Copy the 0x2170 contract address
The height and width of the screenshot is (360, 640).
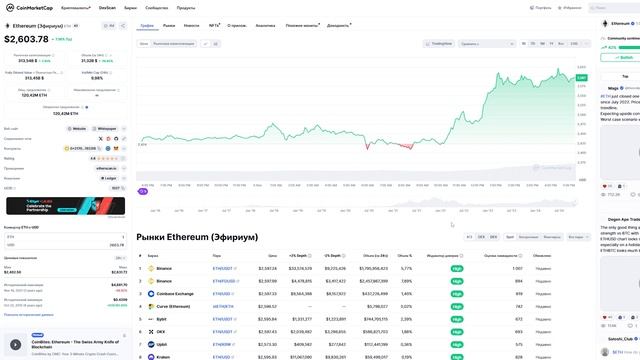(100, 149)
